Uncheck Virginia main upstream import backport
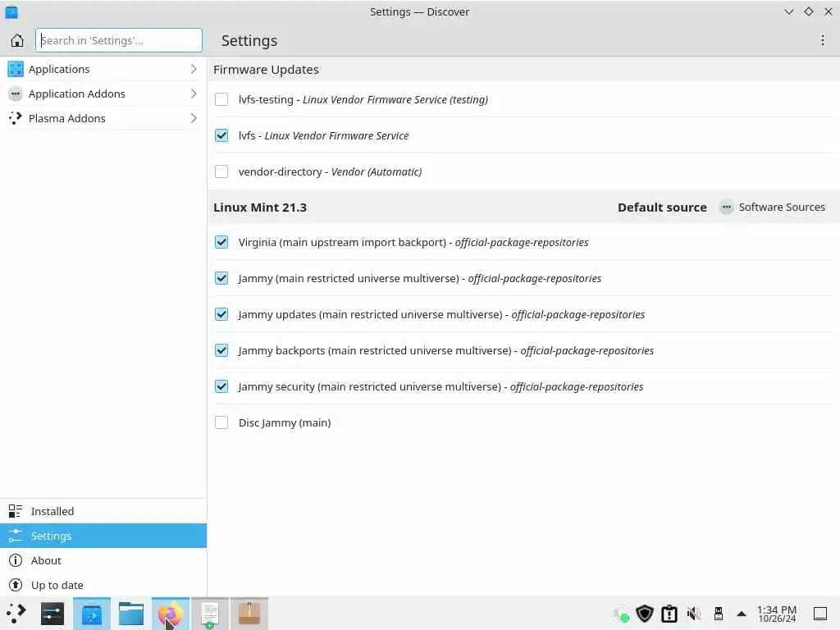Viewport: 840px width, 630px height. 221,242
